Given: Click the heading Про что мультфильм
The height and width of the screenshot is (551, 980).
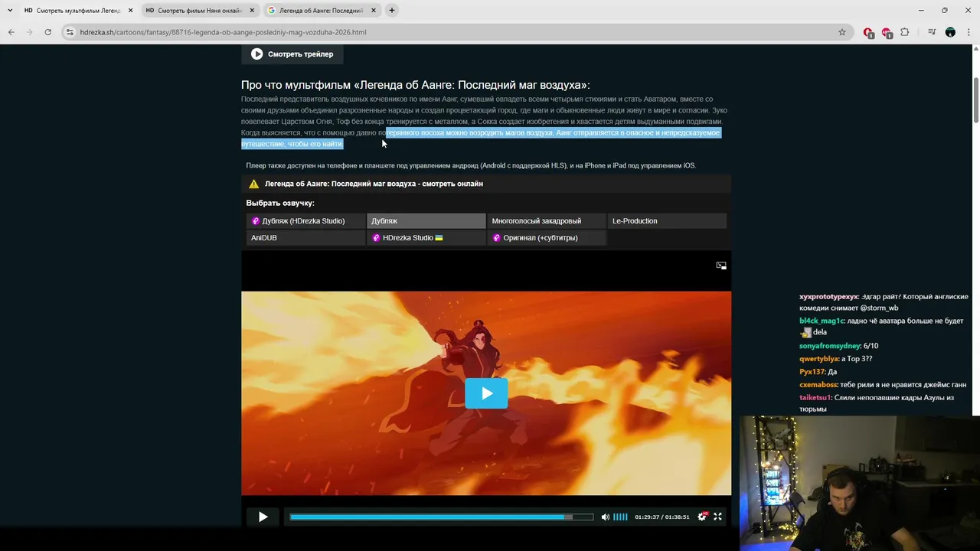Looking at the screenshot, I should coord(416,85).
